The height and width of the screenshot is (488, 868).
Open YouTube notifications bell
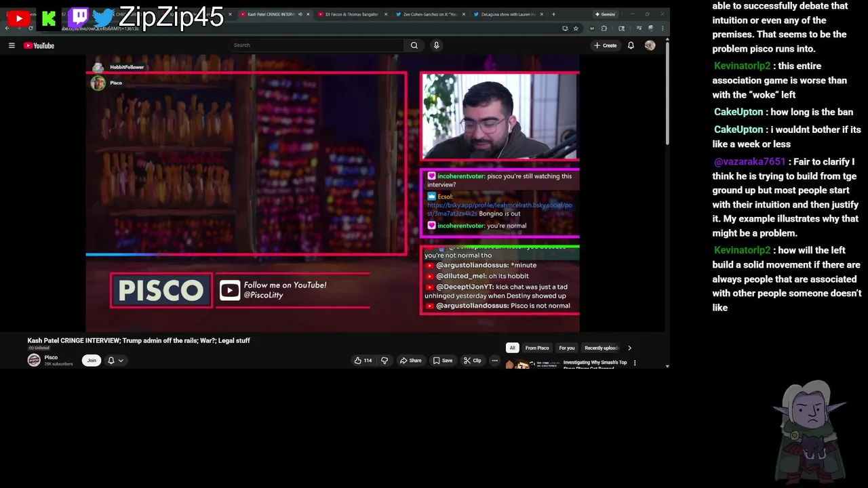tap(631, 45)
